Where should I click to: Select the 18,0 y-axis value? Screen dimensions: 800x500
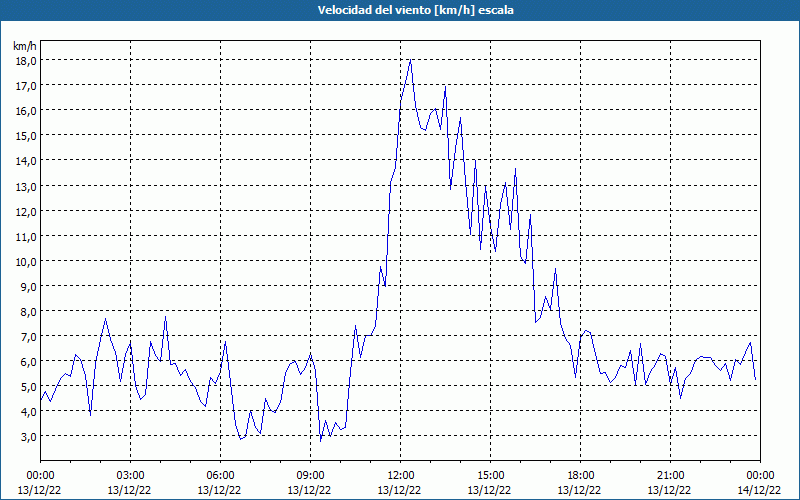pyautogui.click(x=26, y=61)
